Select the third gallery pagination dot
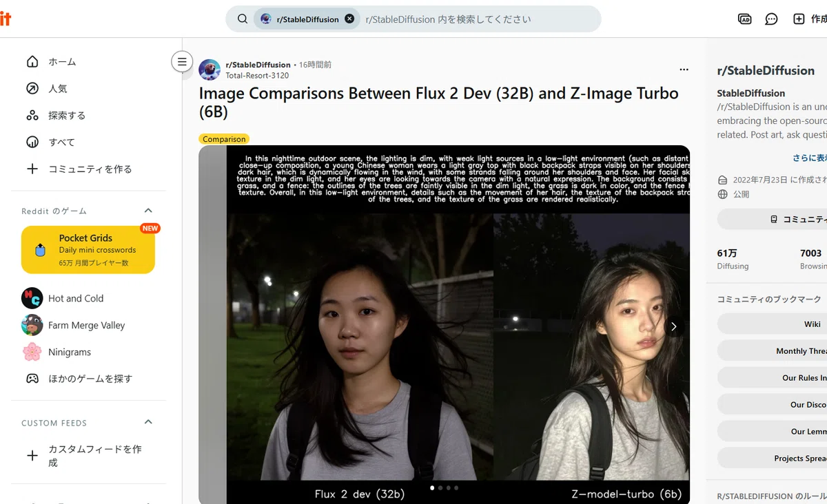The image size is (827, 504). point(448,487)
